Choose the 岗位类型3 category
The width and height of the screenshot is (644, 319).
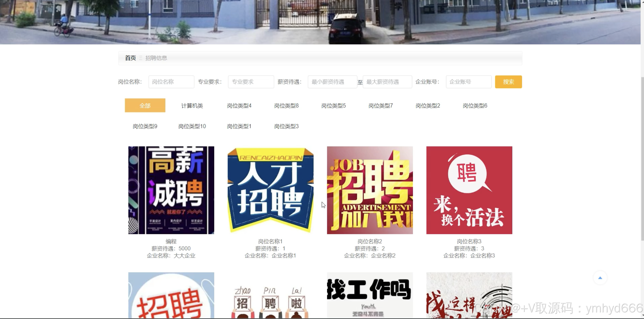pos(286,126)
